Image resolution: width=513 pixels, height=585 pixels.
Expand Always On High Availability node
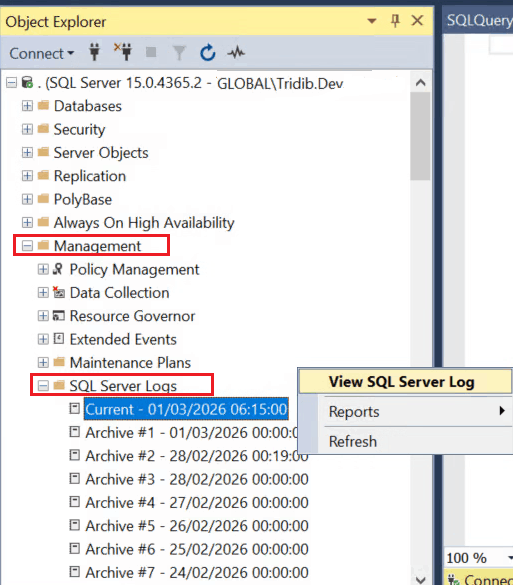pyautogui.click(x=27, y=222)
